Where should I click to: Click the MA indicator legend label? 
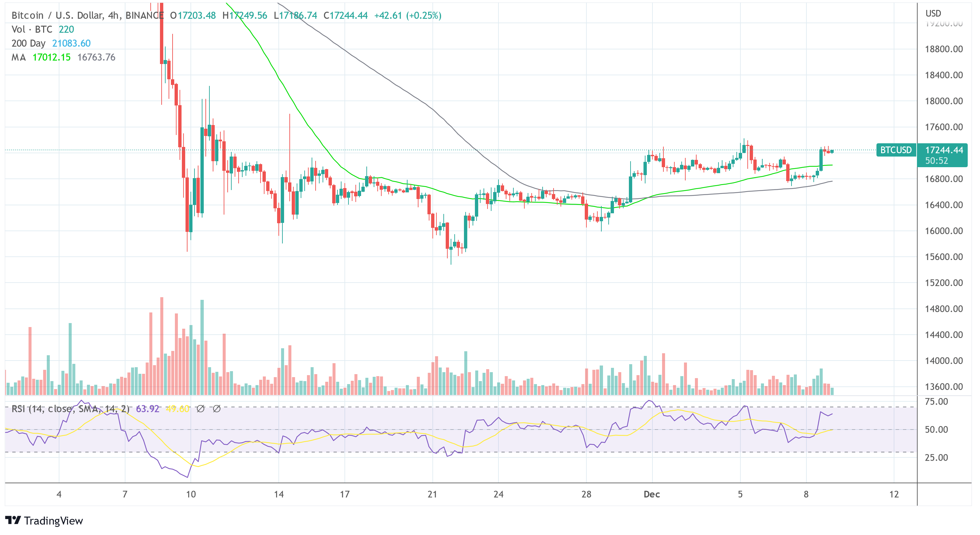click(x=19, y=57)
